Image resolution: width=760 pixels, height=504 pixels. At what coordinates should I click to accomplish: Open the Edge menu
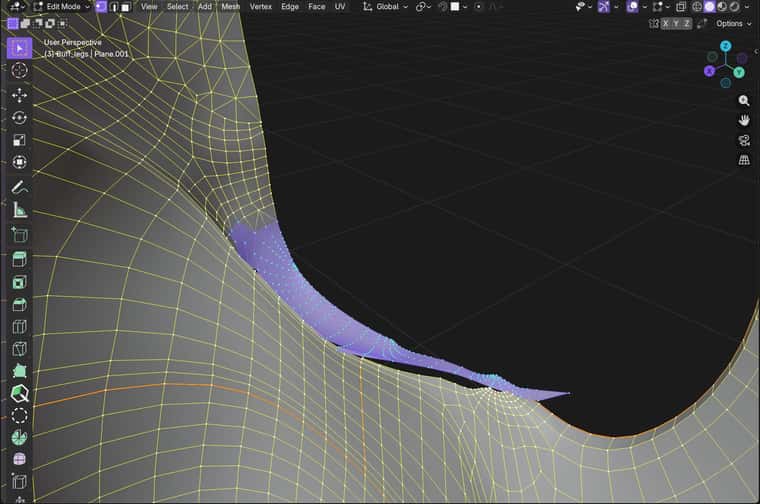[x=290, y=6]
